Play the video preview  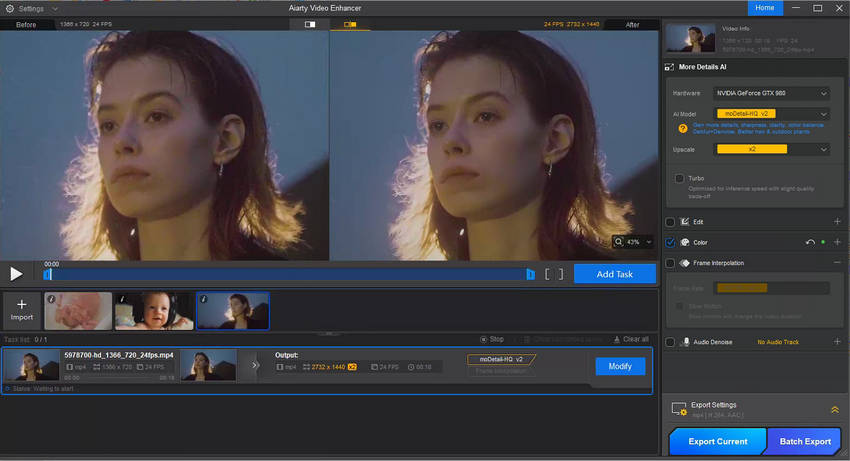(16, 274)
